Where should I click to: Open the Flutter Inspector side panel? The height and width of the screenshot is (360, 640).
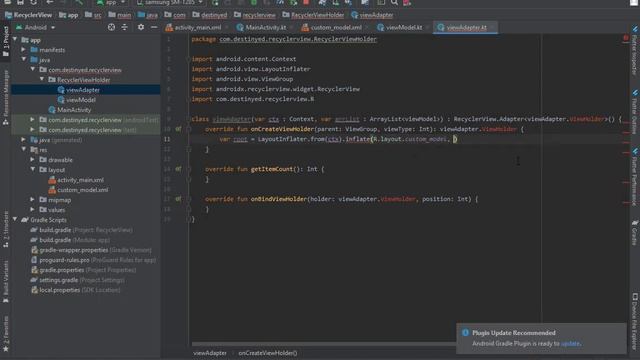click(x=635, y=51)
